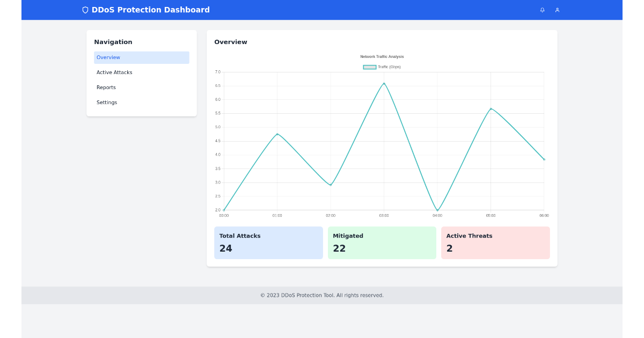
Task: Click the chart peak at 03:00
Action: pos(384,84)
